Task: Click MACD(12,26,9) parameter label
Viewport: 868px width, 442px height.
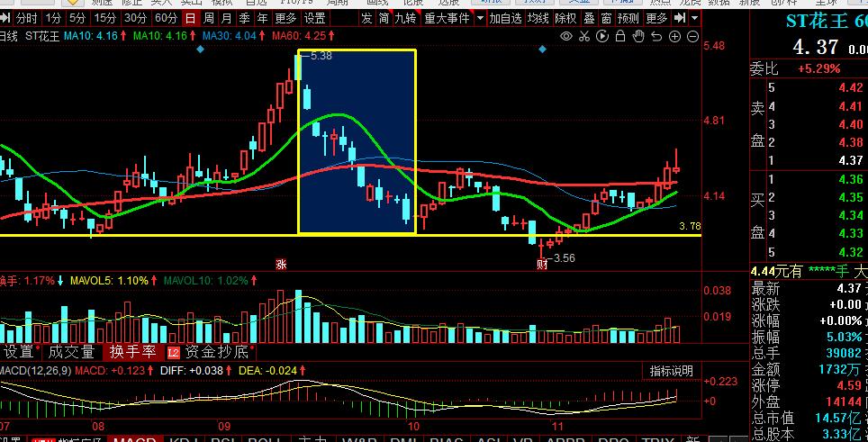Action: point(35,371)
